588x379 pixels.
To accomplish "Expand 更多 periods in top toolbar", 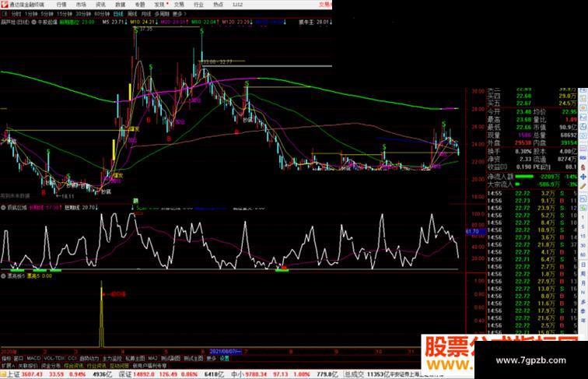I will [179, 14].
